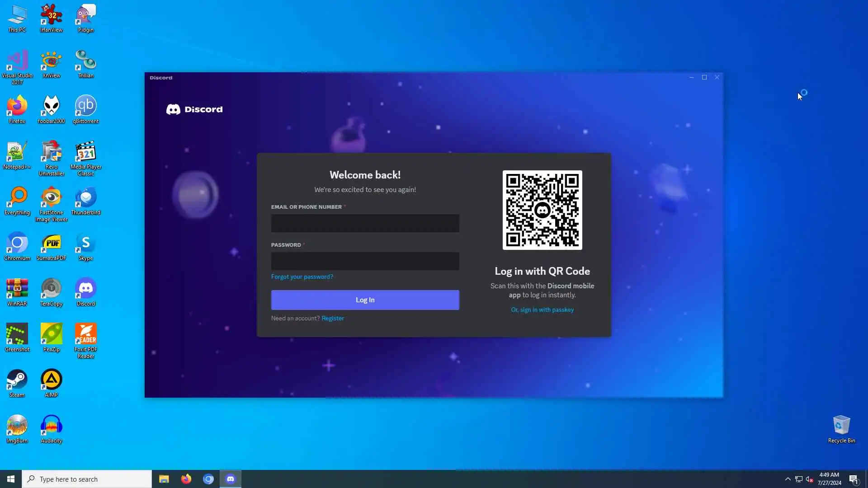Click the Password input field

365,261
